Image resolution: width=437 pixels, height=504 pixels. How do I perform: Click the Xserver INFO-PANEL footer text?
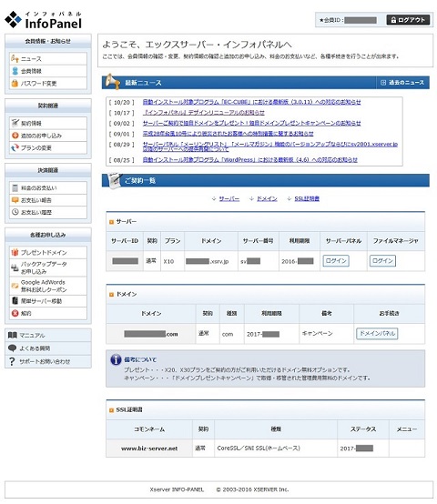coord(177,489)
